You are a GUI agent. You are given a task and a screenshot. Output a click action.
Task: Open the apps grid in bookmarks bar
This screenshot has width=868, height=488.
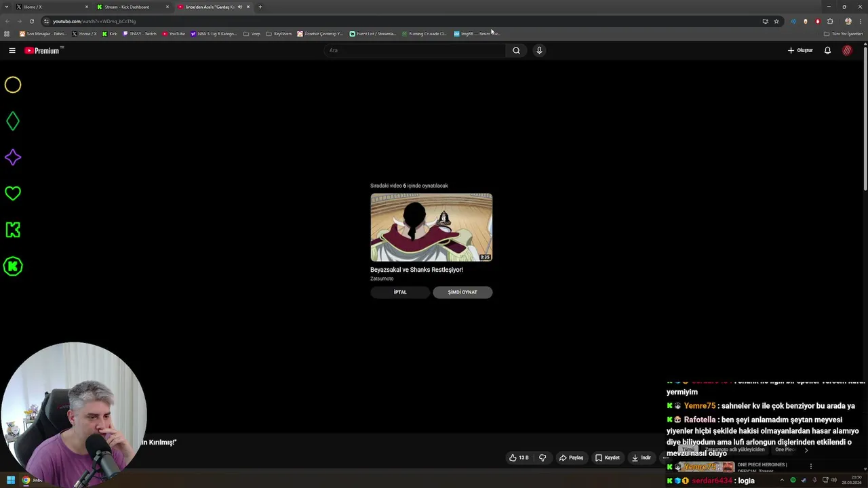(x=7, y=33)
